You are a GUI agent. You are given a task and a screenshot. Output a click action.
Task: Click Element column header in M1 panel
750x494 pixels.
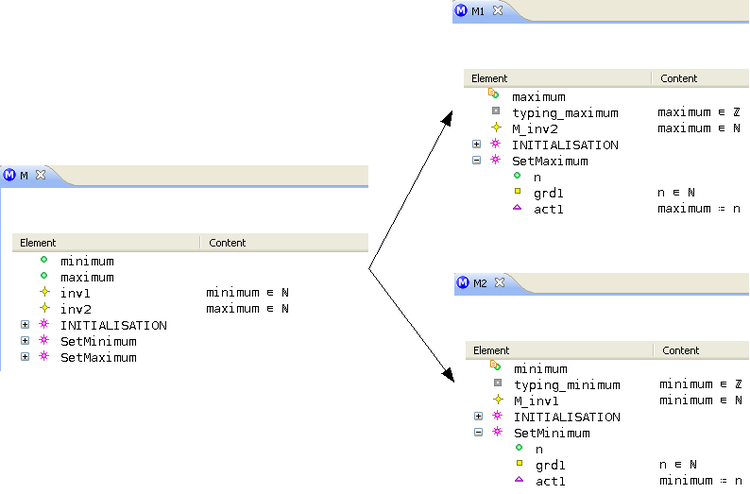(558, 78)
